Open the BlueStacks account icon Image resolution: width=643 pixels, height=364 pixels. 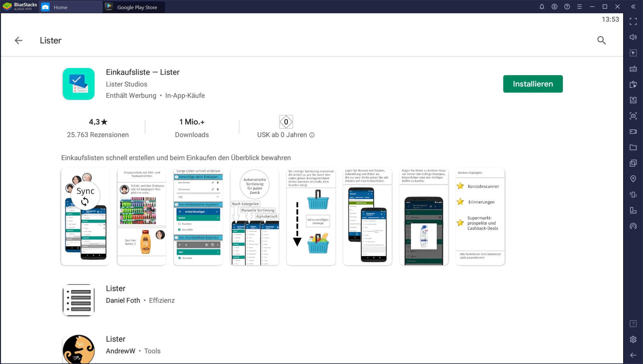(554, 7)
